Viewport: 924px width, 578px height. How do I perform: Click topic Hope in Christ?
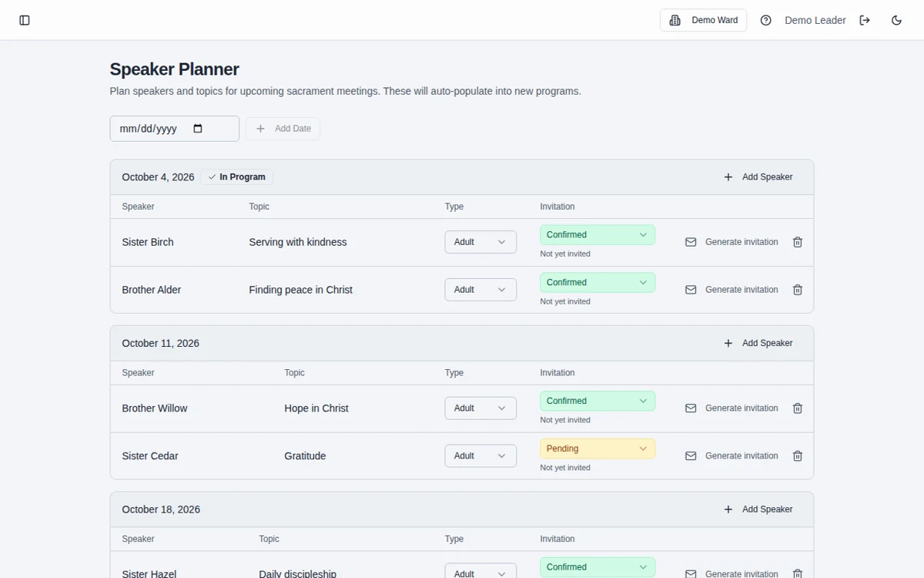click(x=316, y=408)
